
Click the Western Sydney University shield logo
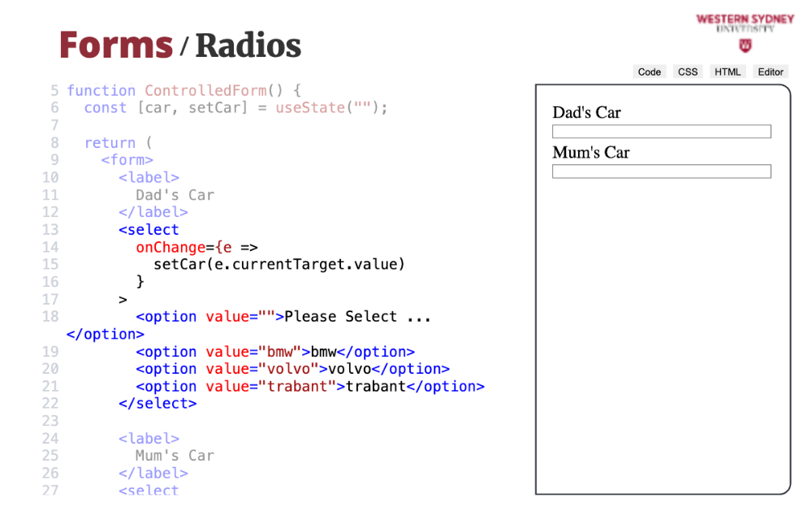pyautogui.click(x=745, y=45)
